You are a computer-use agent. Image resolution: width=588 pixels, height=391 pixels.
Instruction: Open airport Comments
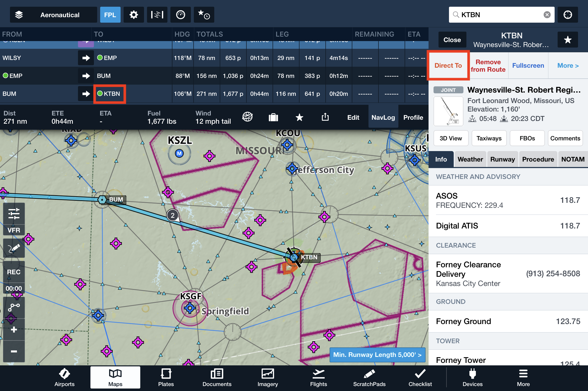tap(565, 138)
